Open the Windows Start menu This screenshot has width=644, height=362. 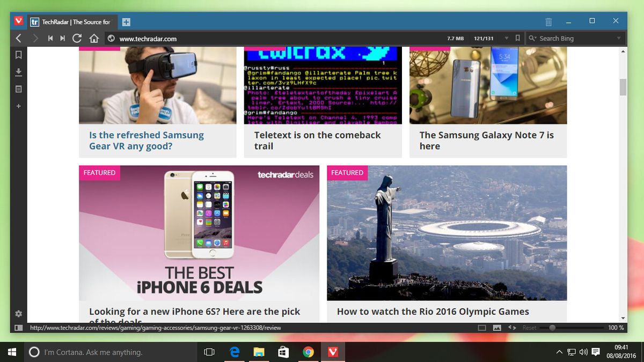pyautogui.click(x=12, y=352)
